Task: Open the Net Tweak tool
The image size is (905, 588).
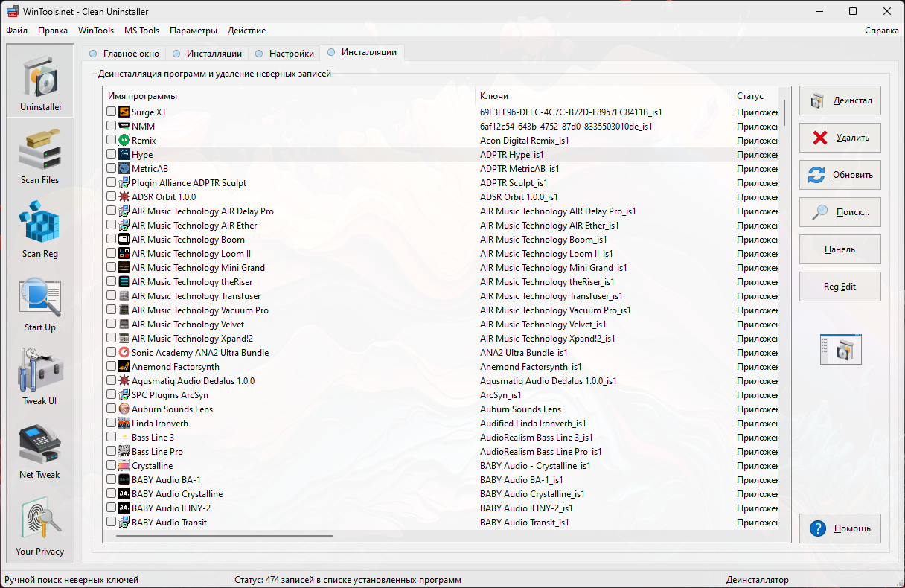Action: point(40,450)
